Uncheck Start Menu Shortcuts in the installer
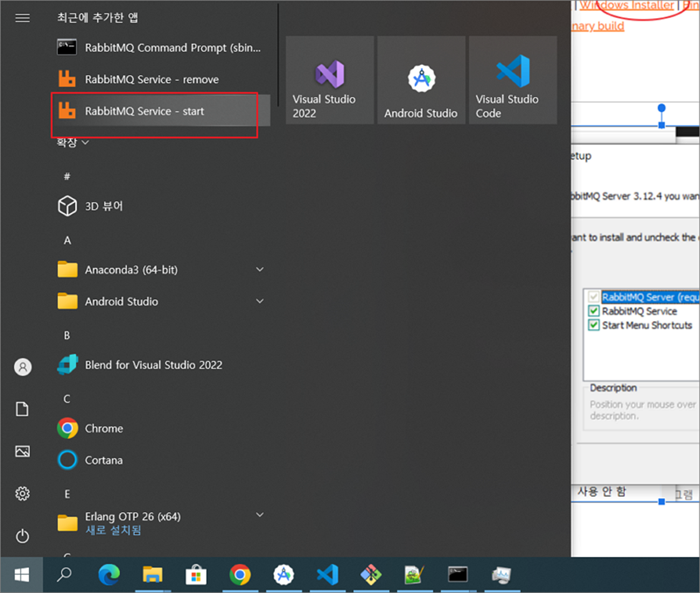 (594, 325)
